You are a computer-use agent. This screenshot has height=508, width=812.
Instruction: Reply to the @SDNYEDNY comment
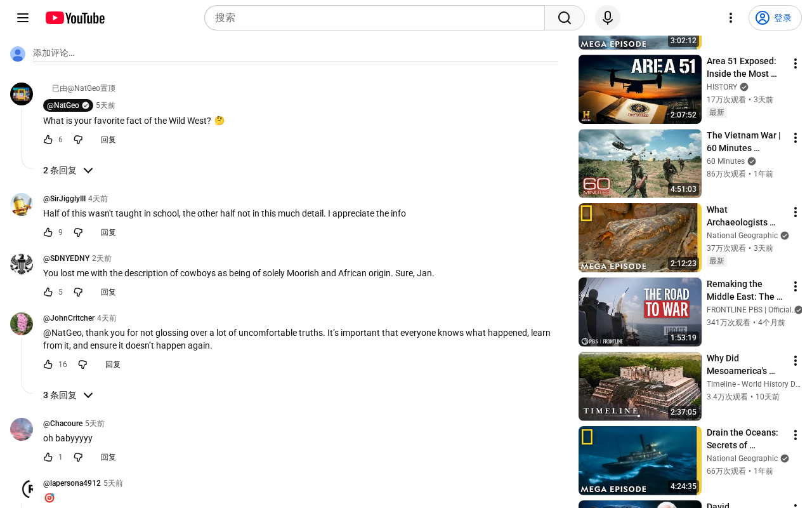coord(108,292)
